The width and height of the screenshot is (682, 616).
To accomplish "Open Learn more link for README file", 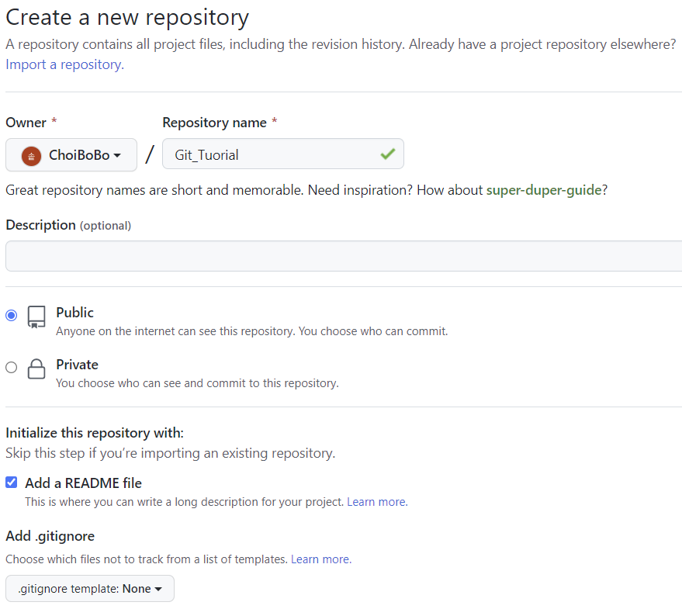I will (377, 502).
